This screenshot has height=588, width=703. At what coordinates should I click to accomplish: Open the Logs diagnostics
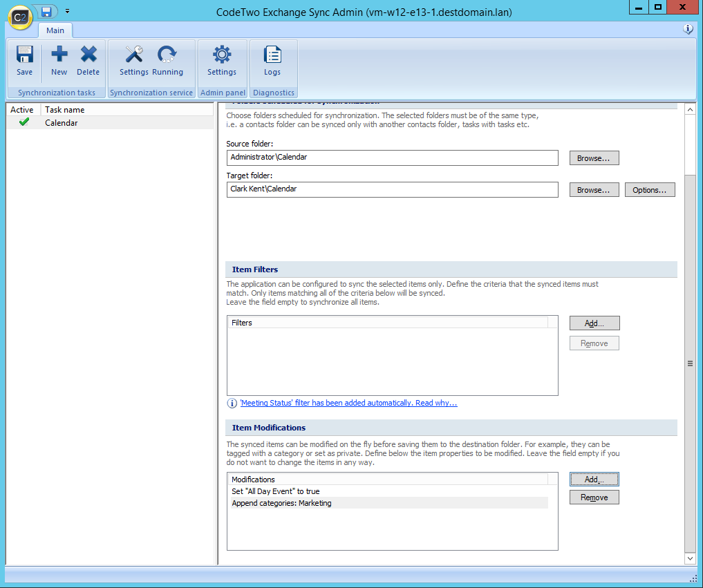click(x=272, y=61)
